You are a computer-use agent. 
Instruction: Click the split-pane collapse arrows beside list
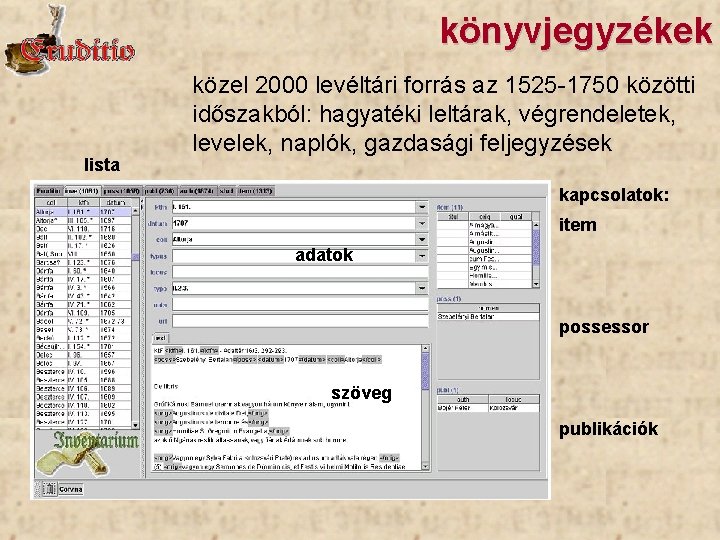(x=142, y=206)
